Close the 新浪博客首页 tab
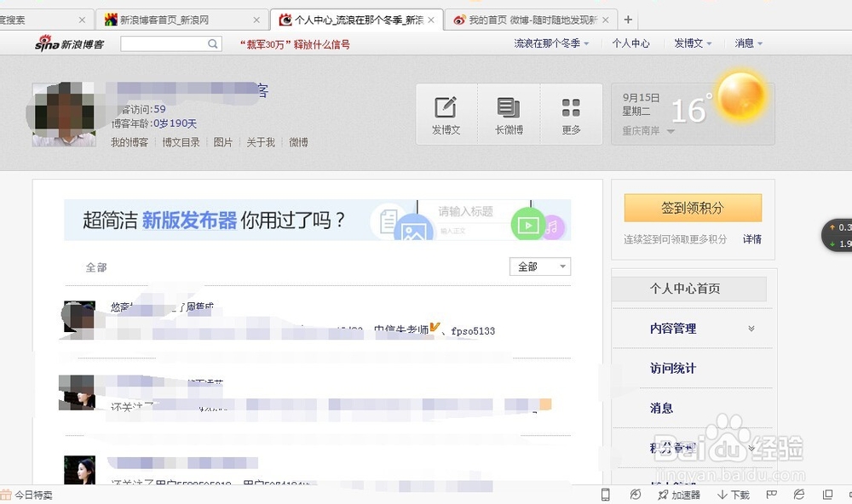 click(x=256, y=20)
